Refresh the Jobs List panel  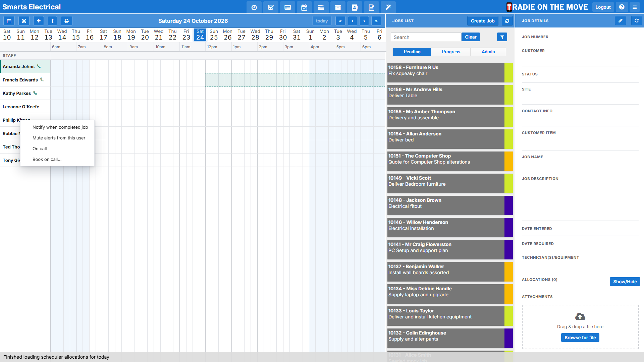[x=507, y=21]
